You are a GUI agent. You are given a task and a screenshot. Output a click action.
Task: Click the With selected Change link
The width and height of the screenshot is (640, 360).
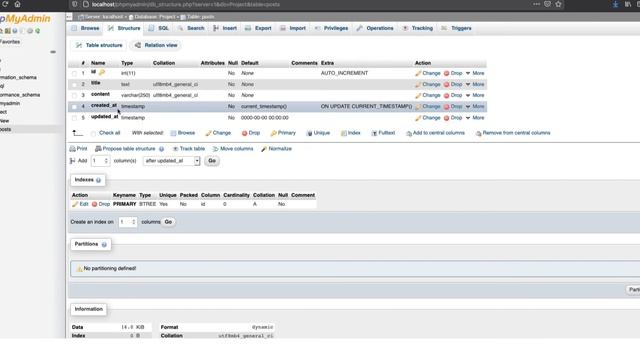(218, 133)
